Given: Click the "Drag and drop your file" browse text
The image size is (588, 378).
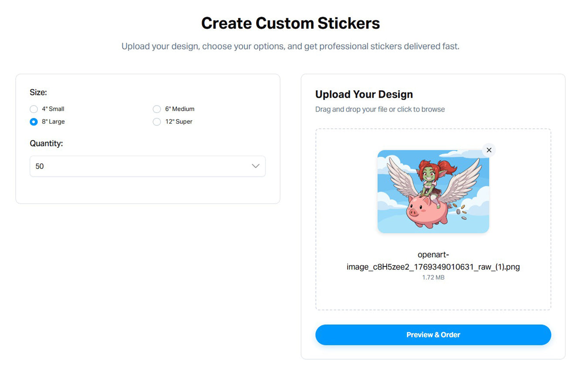Looking at the screenshot, I should [x=380, y=109].
